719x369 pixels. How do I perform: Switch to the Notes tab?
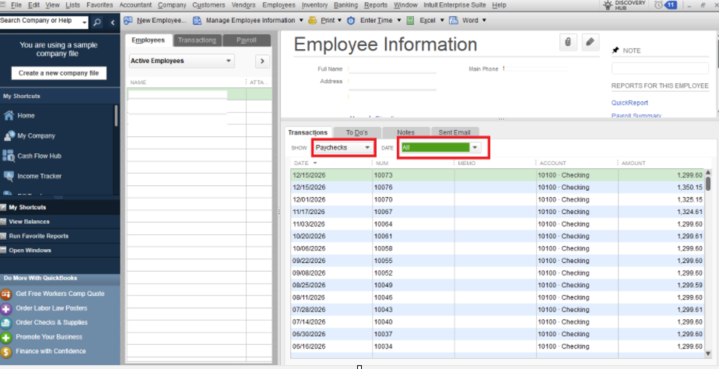[x=406, y=132]
